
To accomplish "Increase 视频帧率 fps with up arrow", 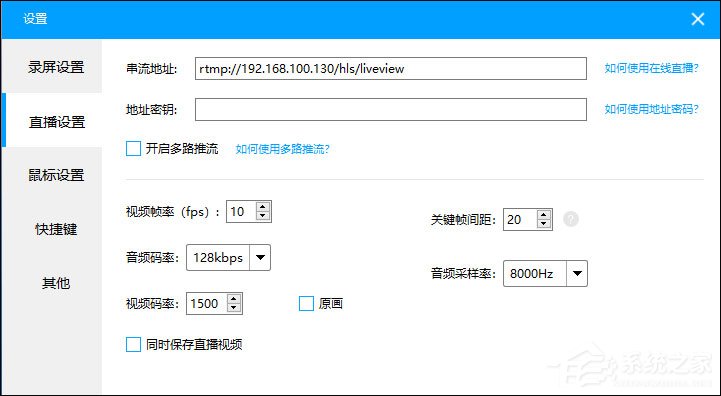I will point(263,207).
